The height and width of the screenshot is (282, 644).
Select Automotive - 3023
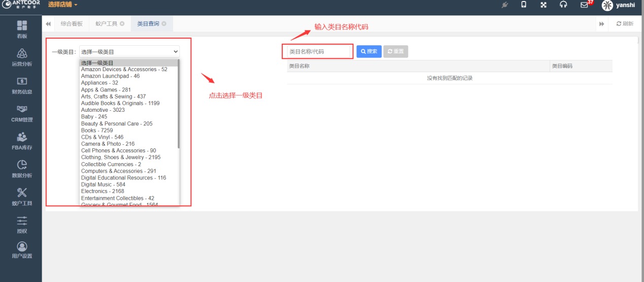(128, 110)
